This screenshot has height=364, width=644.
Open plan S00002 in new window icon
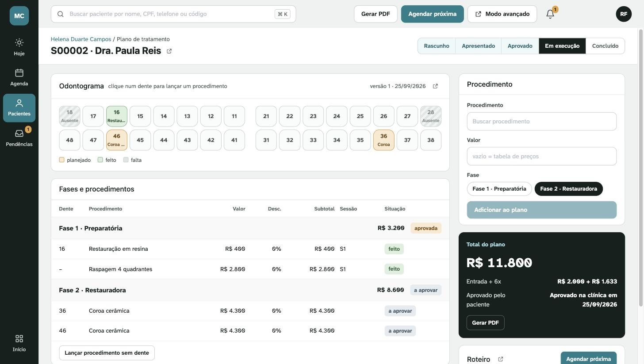click(169, 51)
